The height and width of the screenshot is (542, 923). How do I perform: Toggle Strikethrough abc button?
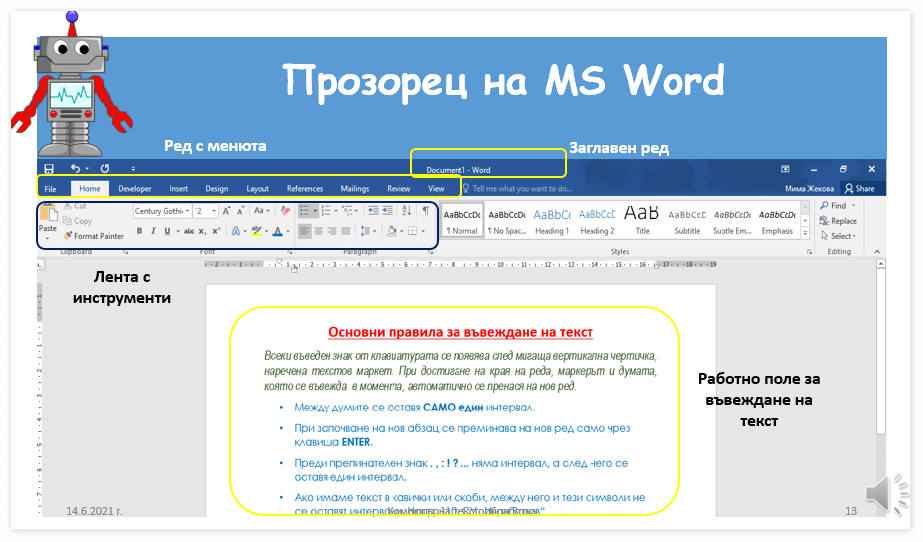(188, 231)
